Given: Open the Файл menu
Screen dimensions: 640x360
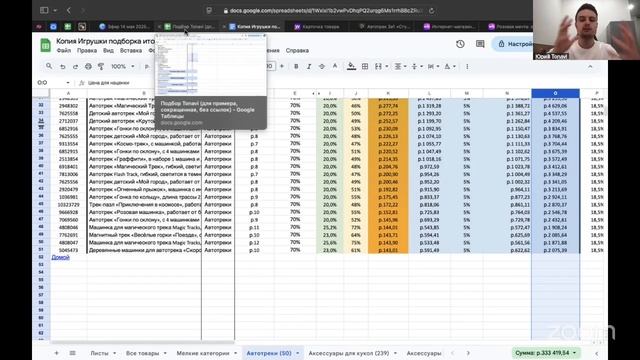Looking at the screenshot, I should pos(64,51).
